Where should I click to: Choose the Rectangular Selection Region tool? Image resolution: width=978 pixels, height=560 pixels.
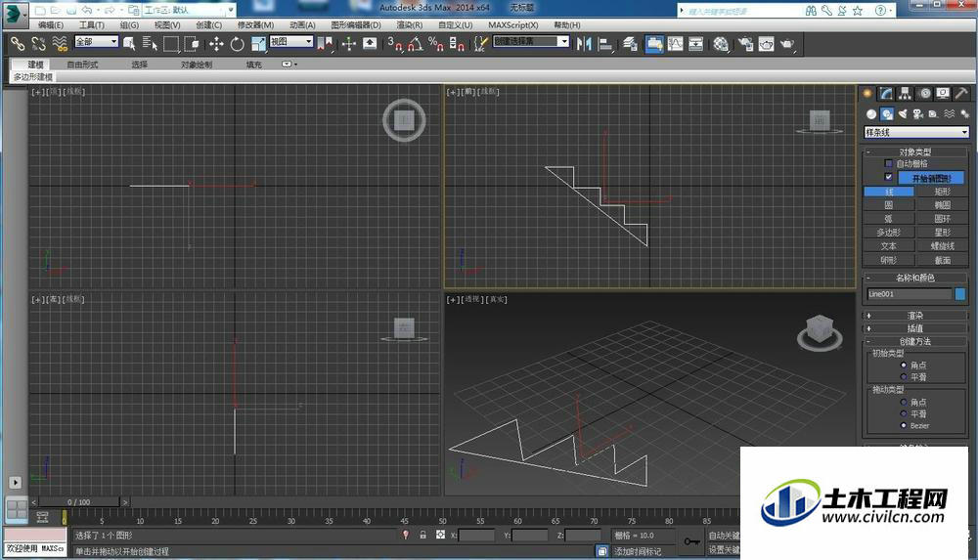(171, 44)
